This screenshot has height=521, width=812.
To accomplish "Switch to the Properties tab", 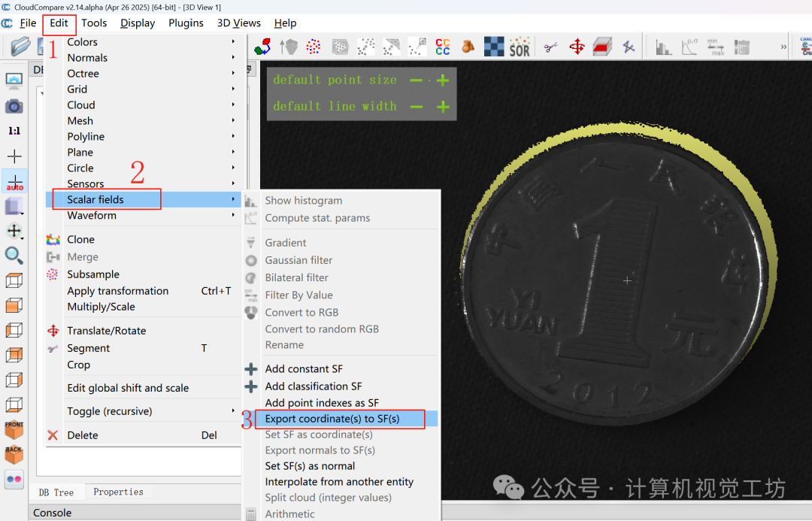I will pyautogui.click(x=118, y=492).
